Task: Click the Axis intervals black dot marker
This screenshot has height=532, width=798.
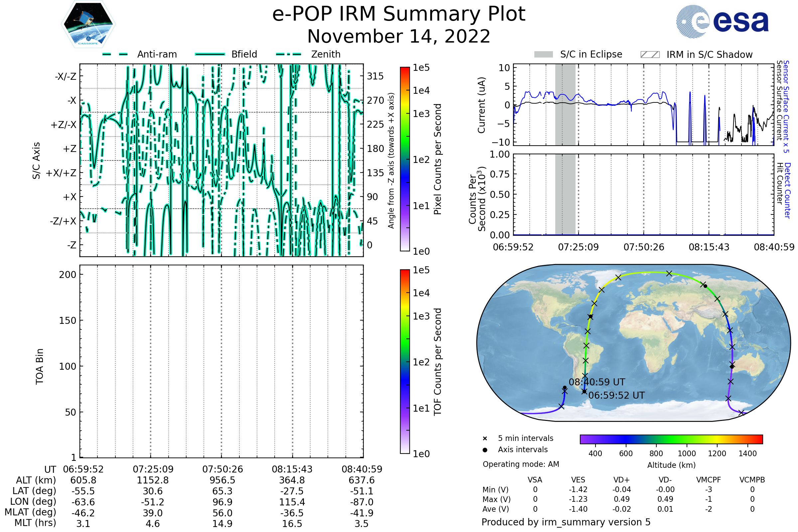Action: pos(485,450)
